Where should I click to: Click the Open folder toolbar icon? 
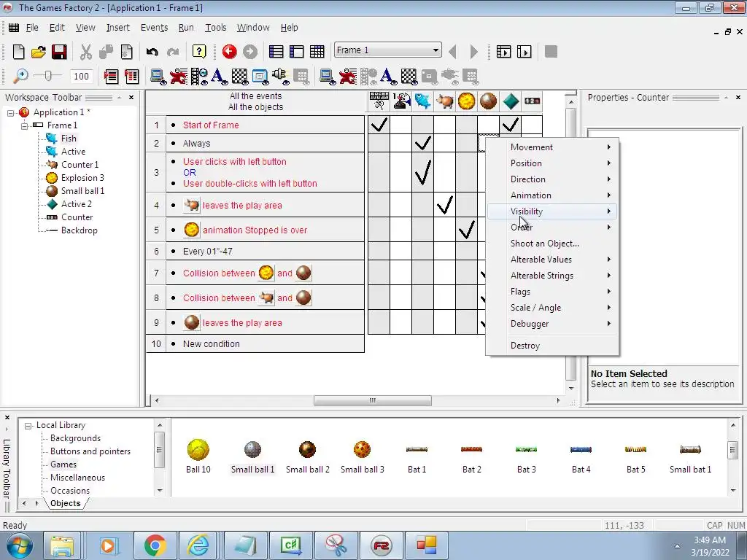[39, 52]
